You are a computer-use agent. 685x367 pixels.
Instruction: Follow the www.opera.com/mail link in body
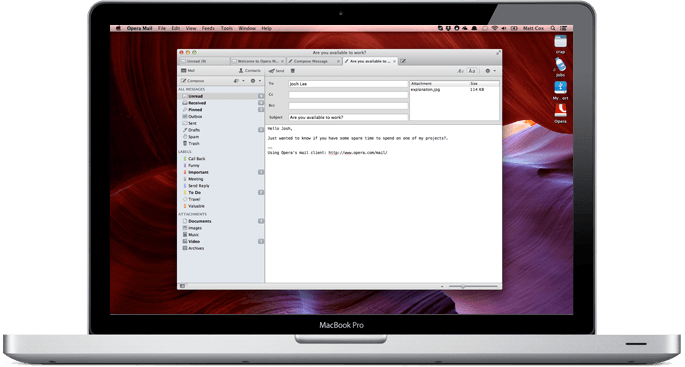click(358, 153)
